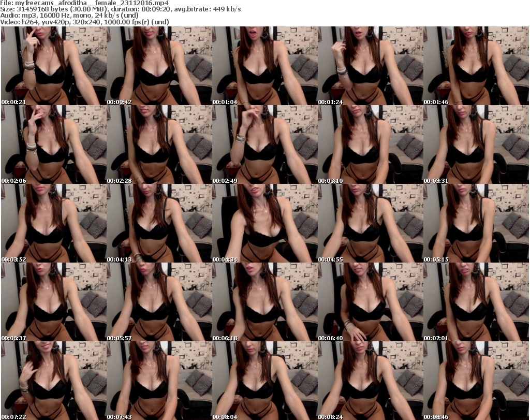
Task: Open the frame stamped 00:03:31
Action: click(476, 144)
